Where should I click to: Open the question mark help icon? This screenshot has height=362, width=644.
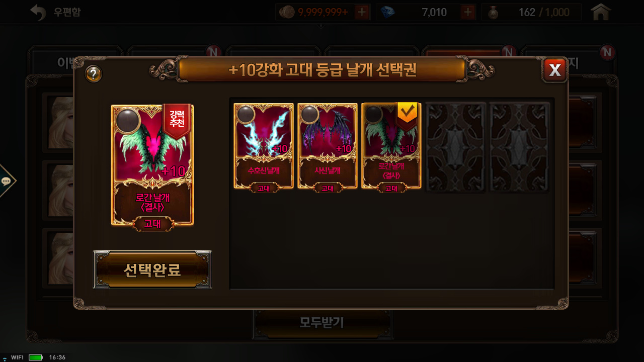[x=94, y=74]
